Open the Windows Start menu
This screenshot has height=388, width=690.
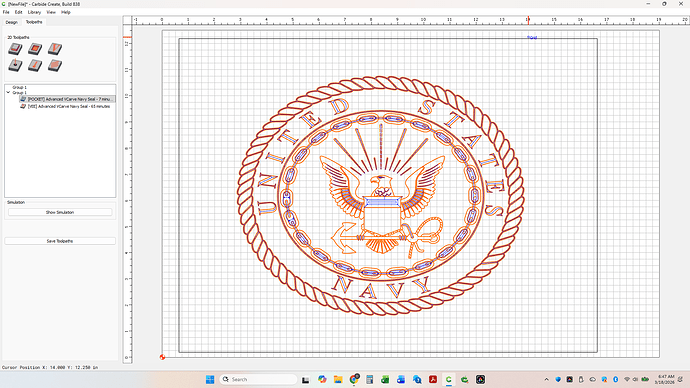(x=210, y=379)
